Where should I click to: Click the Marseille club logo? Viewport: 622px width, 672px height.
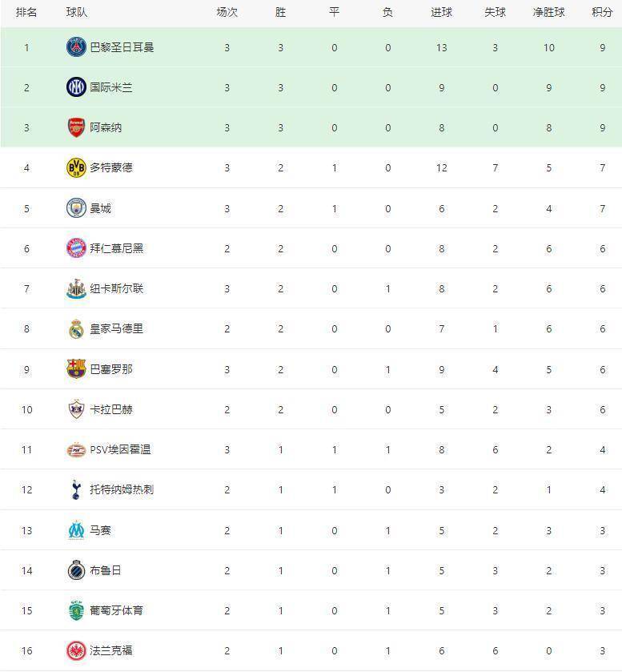76,530
